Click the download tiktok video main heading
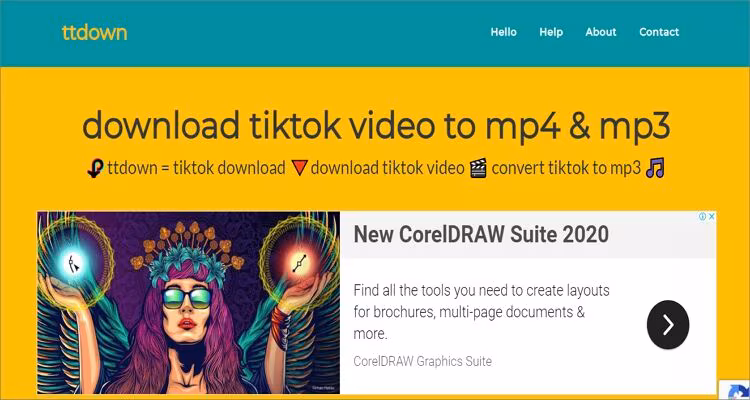Screen dimensions: 750x400 pyautogui.click(x=376, y=125)
